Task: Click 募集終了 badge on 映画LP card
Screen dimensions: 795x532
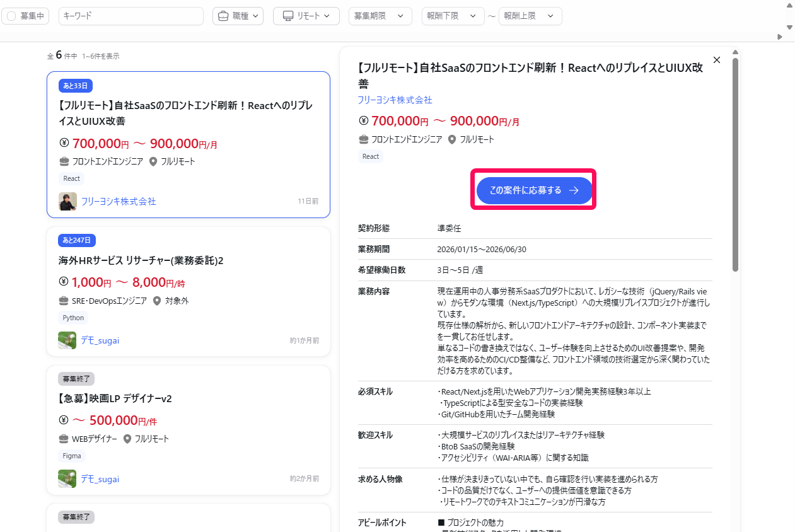Action: (76, 379)
